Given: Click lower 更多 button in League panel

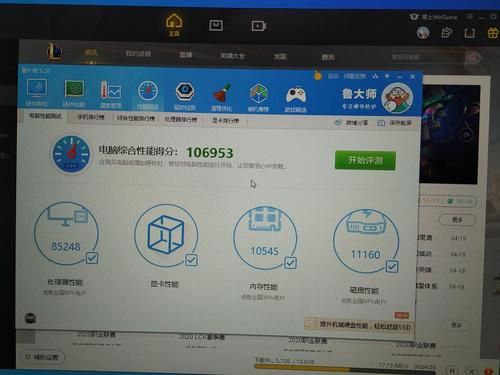Looking at the screenshot, I should (457, 325).
